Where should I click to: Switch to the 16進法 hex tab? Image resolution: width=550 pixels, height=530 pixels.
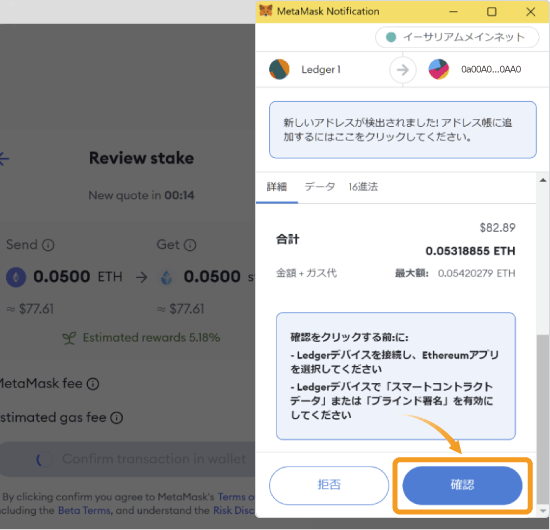[363, 187]
